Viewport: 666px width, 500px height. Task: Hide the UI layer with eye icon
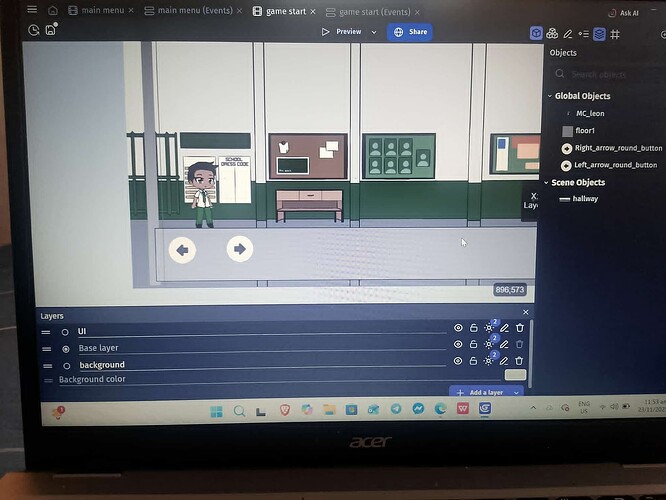(x=459, y=328)
